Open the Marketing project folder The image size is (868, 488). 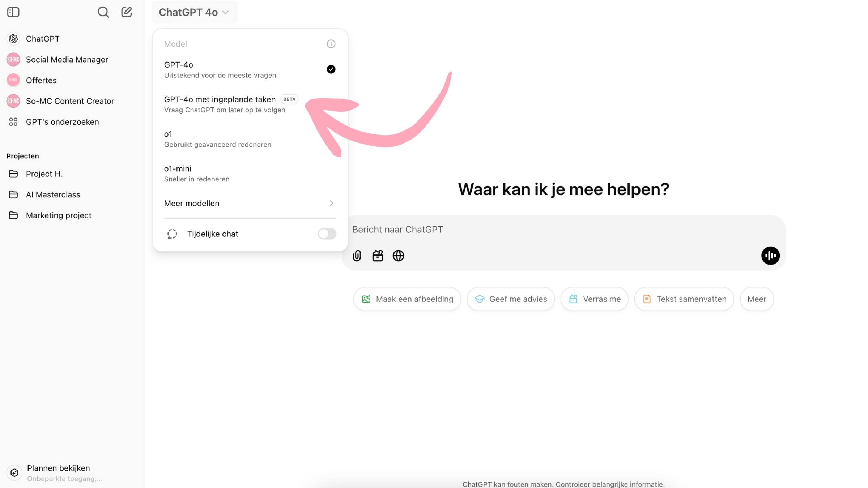coord(72,215)
